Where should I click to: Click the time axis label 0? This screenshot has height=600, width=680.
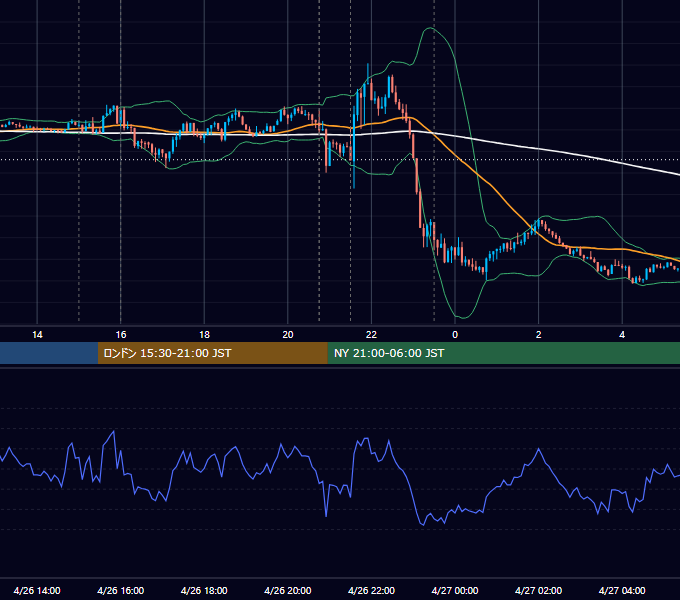click(x=455, y=335)
